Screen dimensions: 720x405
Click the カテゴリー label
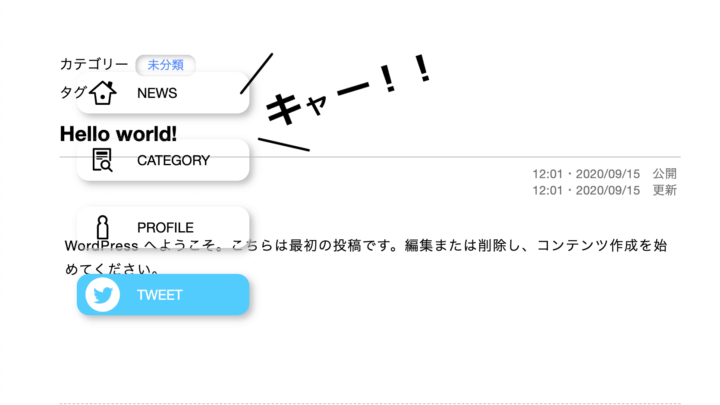coord(94,64)
